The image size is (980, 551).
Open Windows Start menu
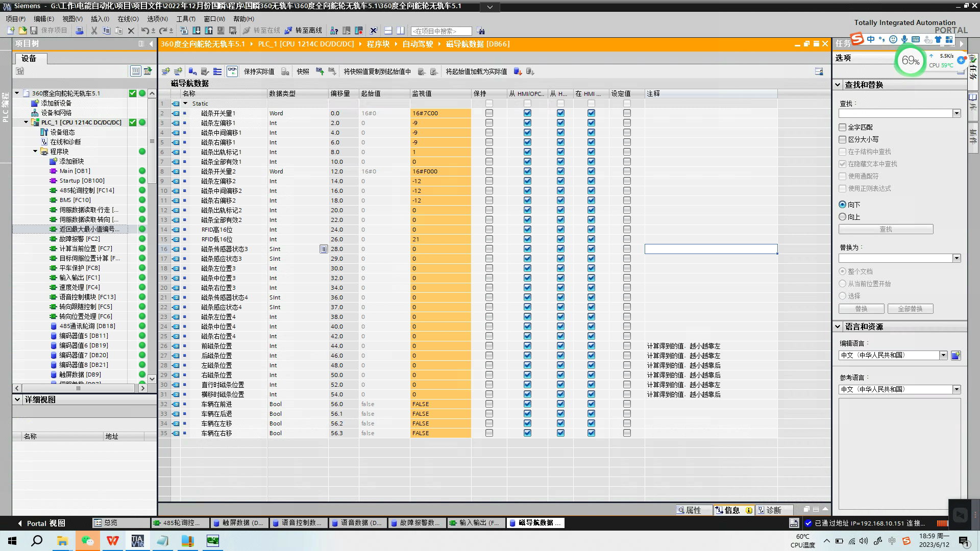click(x=12, y=541)
